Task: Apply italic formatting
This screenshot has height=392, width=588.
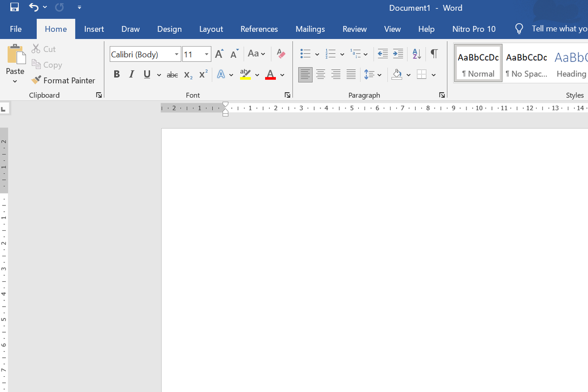Action: tap(131, 74)
